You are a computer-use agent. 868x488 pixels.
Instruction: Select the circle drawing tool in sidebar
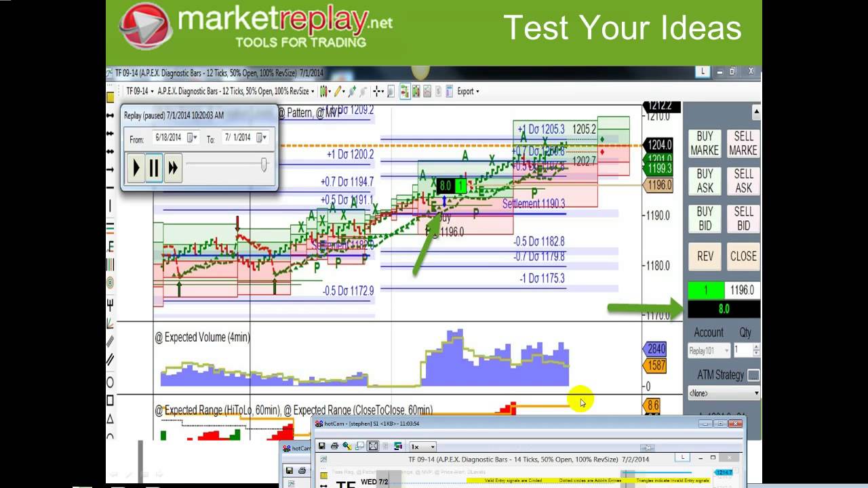(111, 383)
